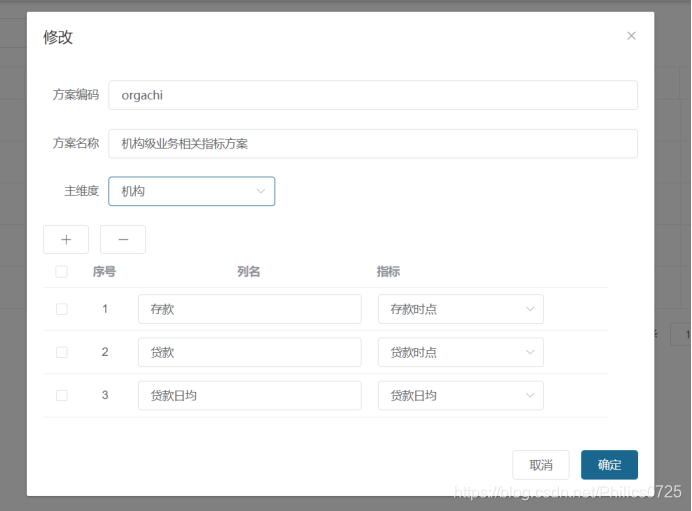Click the 方案名称 label

(76, 143)
